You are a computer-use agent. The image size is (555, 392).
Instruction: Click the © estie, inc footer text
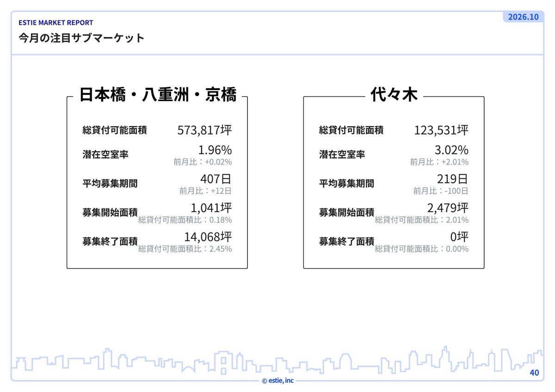click(x=277, y=380)
